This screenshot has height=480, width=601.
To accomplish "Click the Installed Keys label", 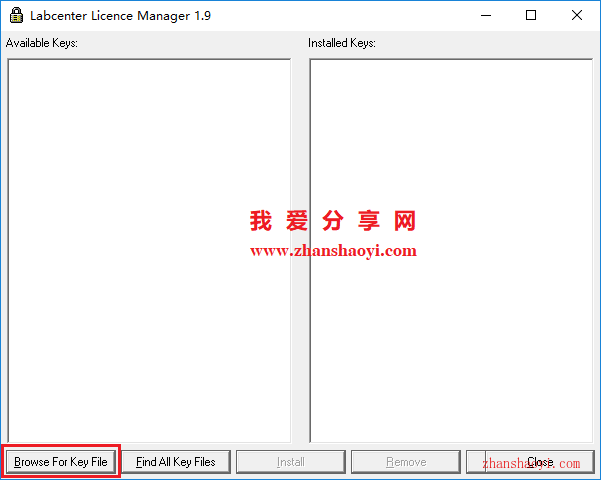I will [342, 43].
